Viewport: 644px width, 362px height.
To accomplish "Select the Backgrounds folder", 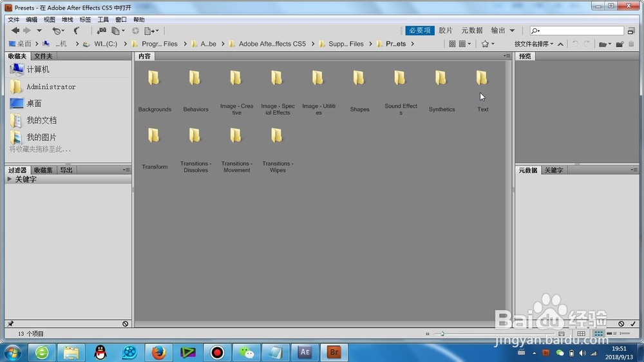I will (155, 90).
